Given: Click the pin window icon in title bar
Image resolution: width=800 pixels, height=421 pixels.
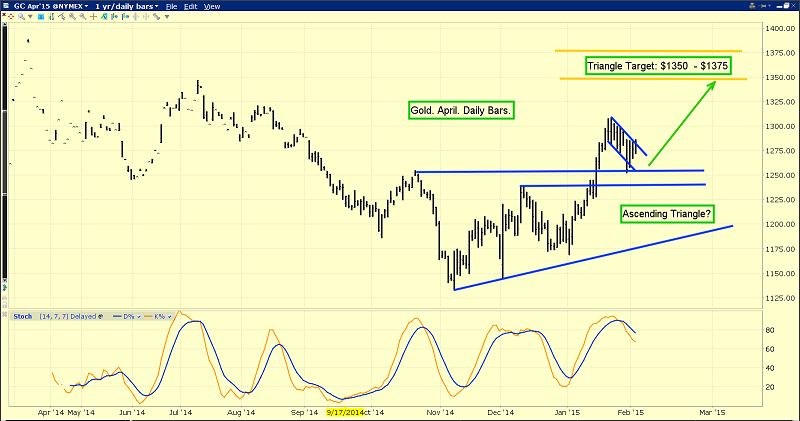Looking at the screenshot, I should (762, 6).
